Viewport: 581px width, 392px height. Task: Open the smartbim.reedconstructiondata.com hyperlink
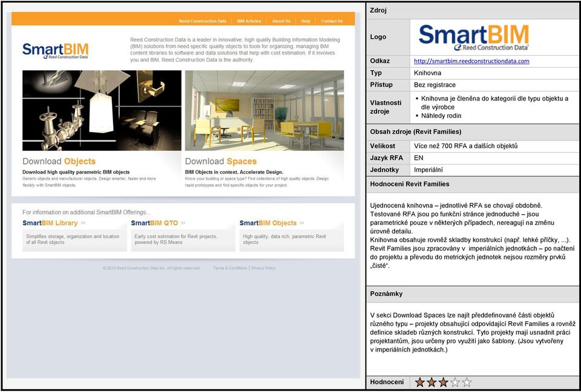coord(471,61)
